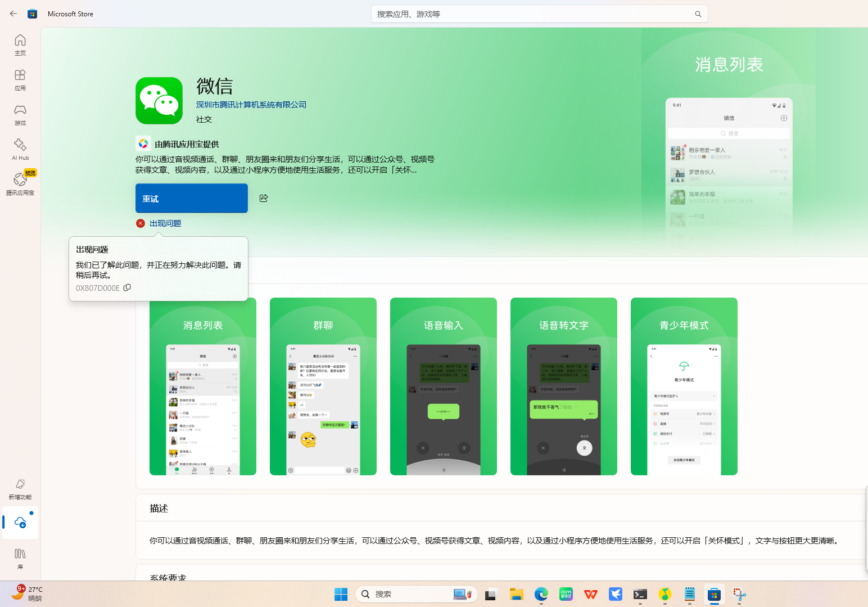Open the 新增功能 what's new section
This screenshot has height=607, width=868.
tap(20, 488)
